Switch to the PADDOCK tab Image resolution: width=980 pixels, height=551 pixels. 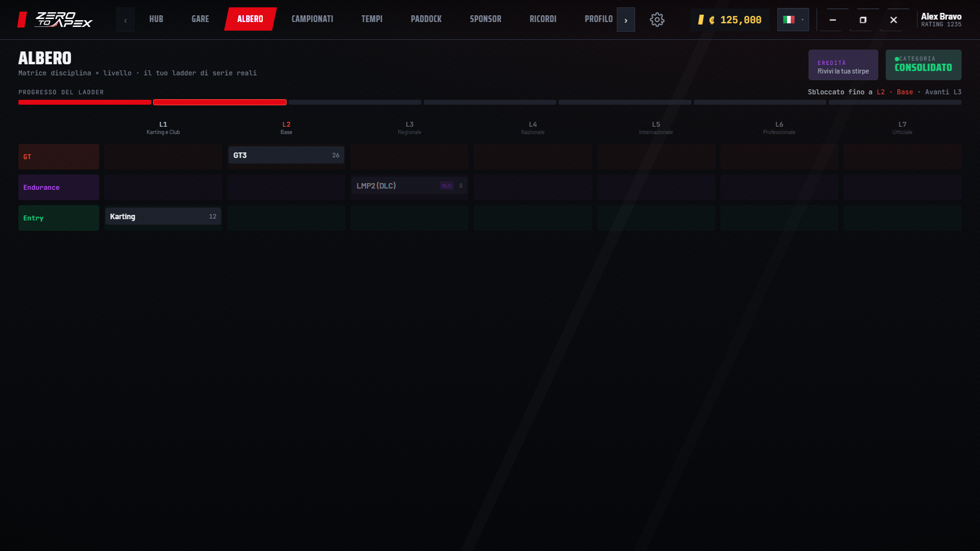[x=426, y=19]
